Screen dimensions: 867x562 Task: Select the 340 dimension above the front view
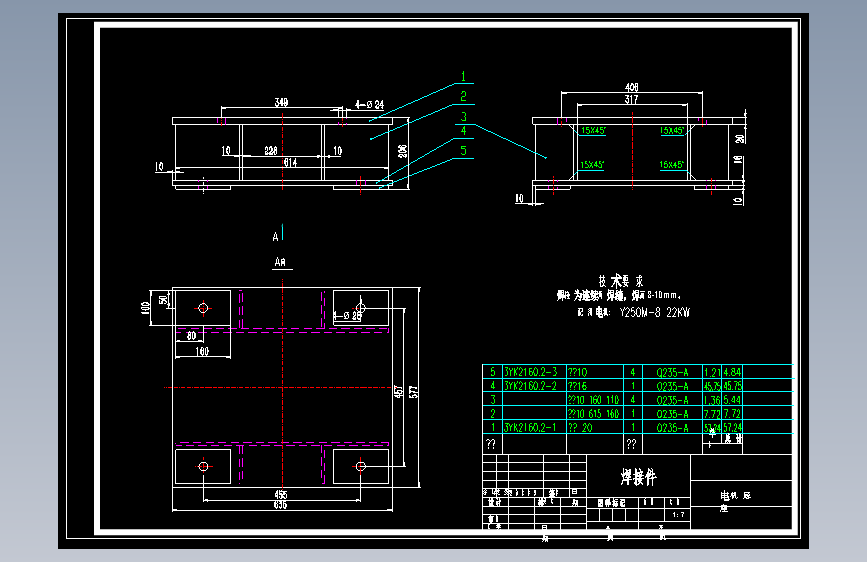(x=281, y=102)
